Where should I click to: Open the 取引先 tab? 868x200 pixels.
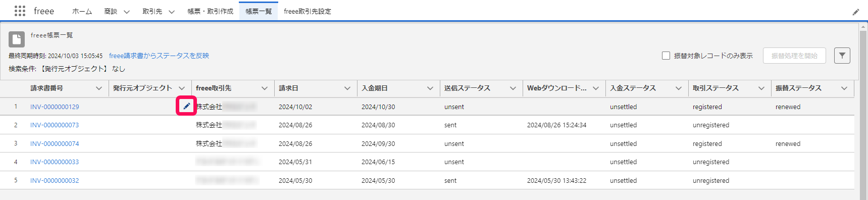click(x=152, y=11)
